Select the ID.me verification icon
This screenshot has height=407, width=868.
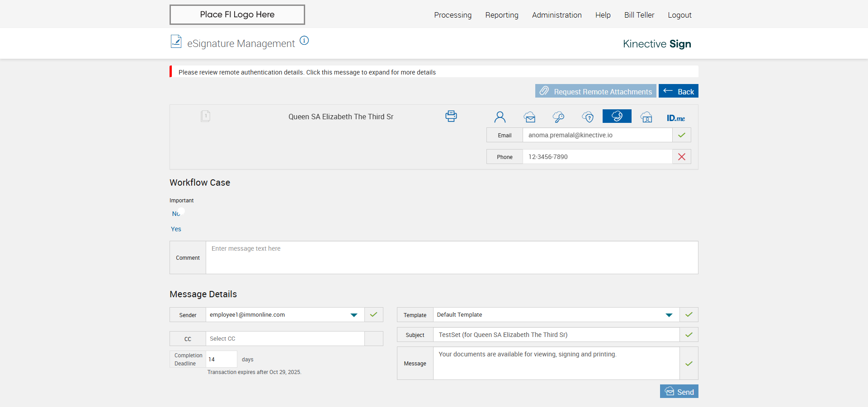(675, 118)
